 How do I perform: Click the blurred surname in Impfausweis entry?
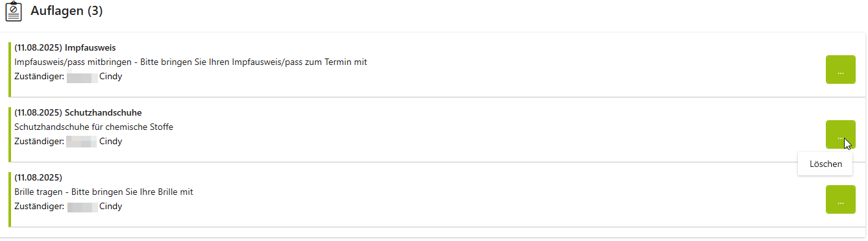tap(82, 77)
